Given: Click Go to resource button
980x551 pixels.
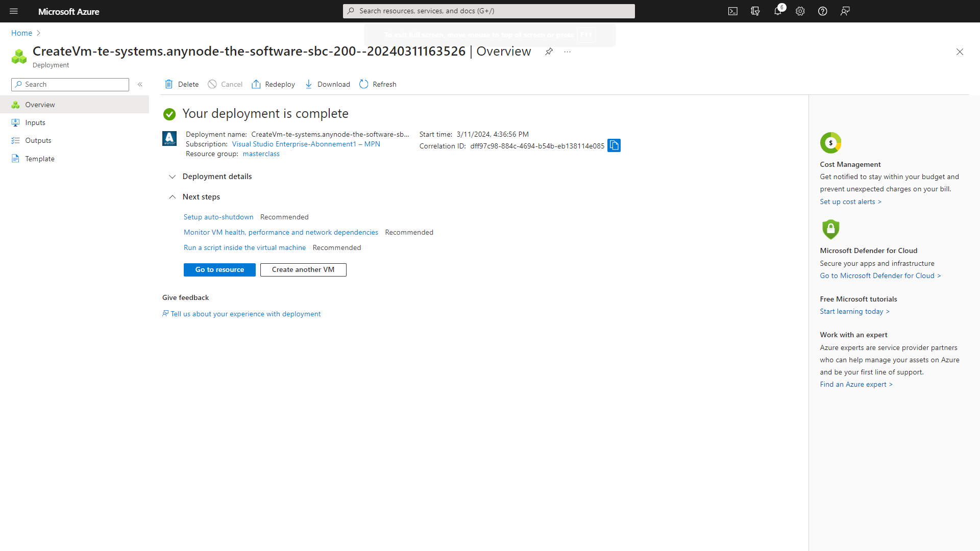Looking at the screenshot, I should pos(220,269).
